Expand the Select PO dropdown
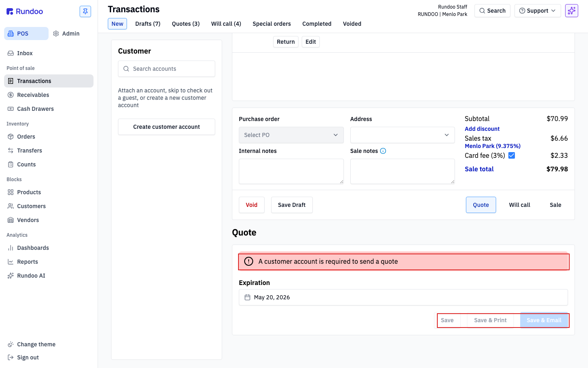The width and height of the screenshot is (588, 368). coord(291,135)
